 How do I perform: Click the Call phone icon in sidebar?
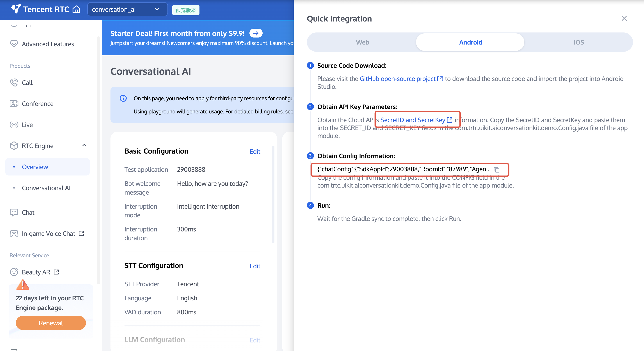(14, 82)
